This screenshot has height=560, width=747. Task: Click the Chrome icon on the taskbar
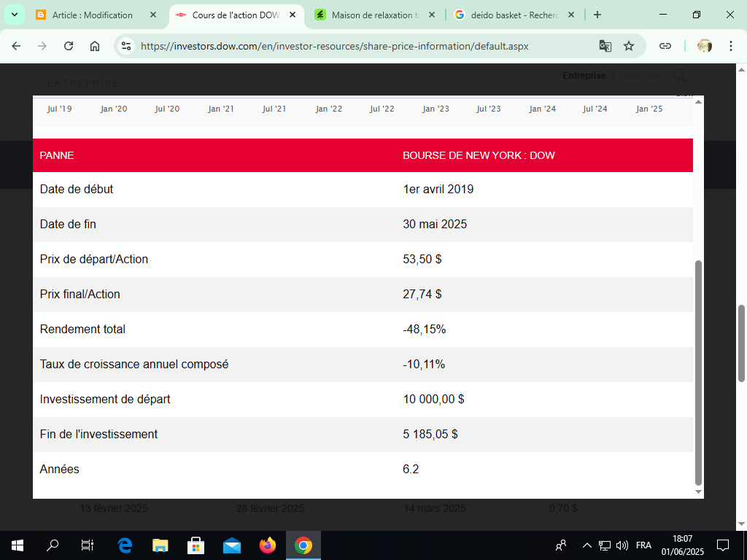(303, 545)
